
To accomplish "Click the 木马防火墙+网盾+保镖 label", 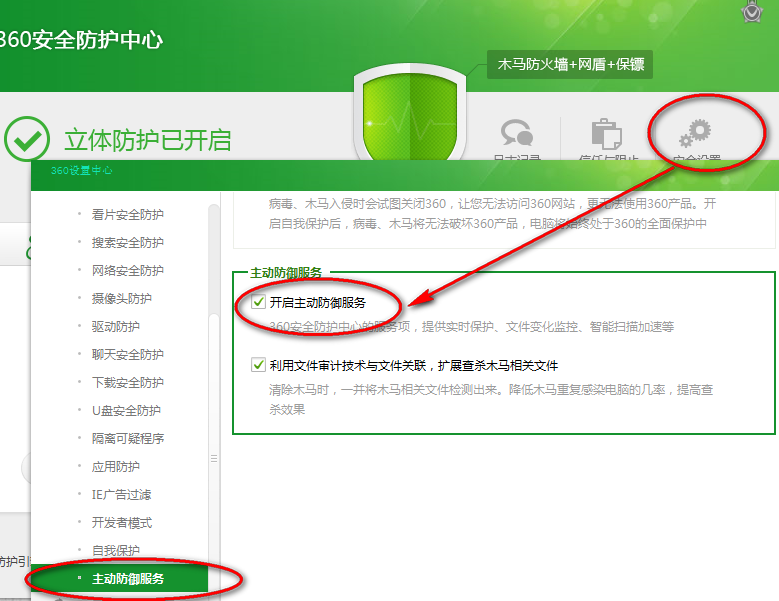I will click(569, 65).
